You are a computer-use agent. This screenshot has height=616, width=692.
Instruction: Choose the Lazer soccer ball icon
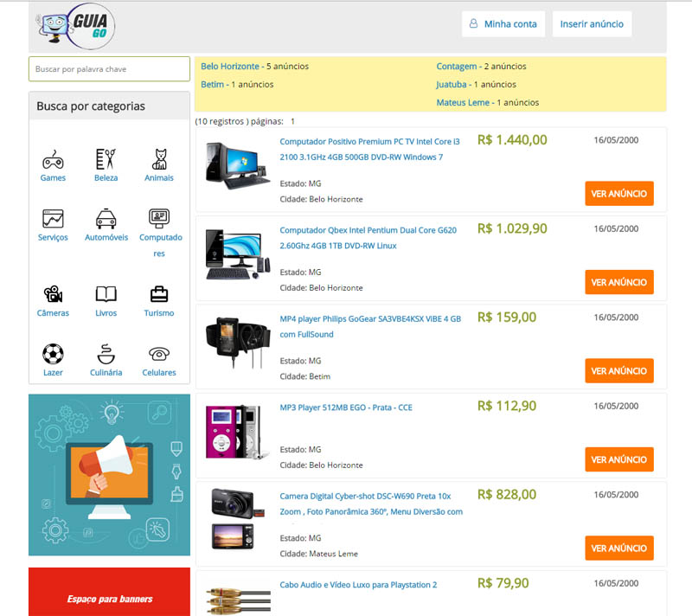pyautogui.click(x=53, y=354)
